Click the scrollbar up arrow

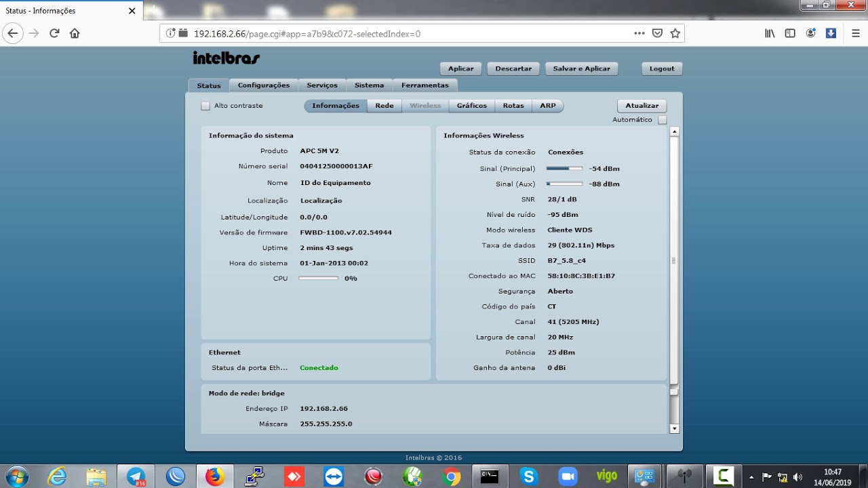tap(674, 131)
